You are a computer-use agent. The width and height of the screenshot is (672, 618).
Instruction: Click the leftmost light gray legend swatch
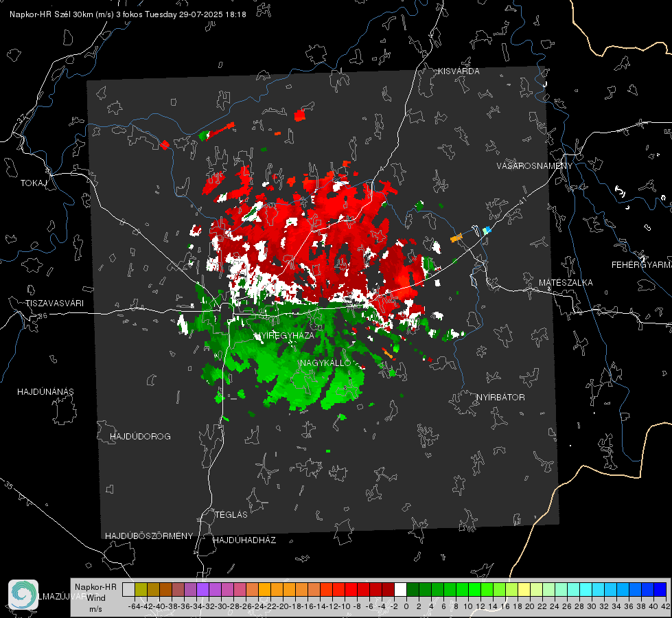pos(128,589)
